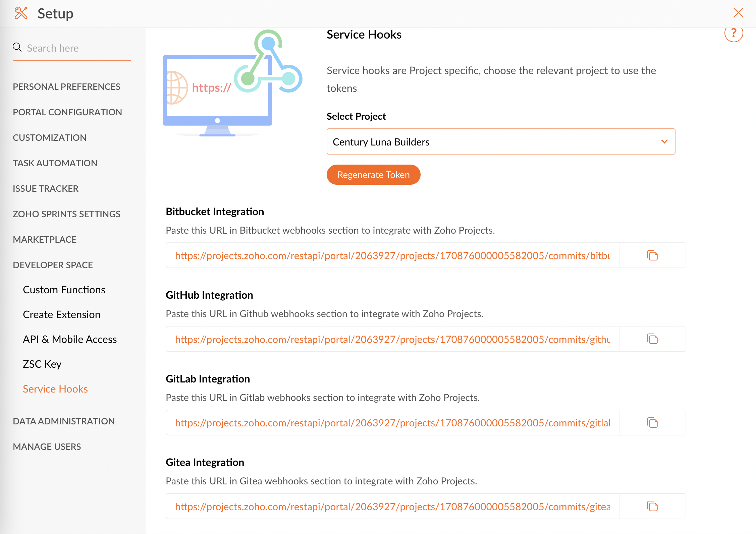Close the Setup panel with X
The width and height of the screenshot is (756, 534).
(738, 13)
